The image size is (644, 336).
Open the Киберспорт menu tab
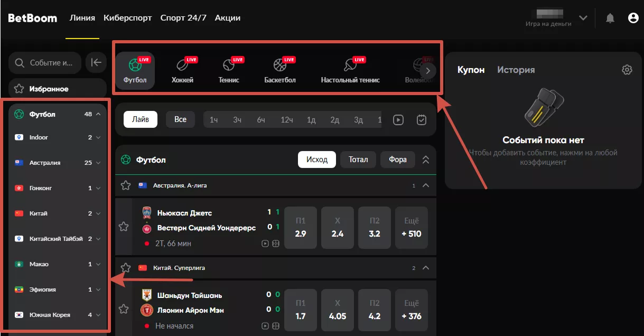pyautogui.click(x=127, y=18)
